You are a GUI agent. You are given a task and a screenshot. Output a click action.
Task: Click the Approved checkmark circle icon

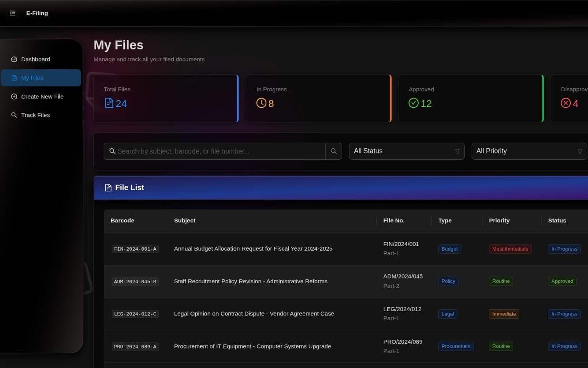[413, 103]
